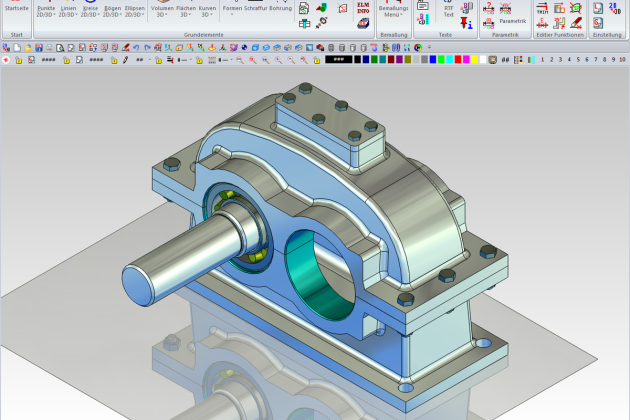This screenshot has width=630, height=420.
Task: Click the Parametrik tool
Action: [511, 20]
